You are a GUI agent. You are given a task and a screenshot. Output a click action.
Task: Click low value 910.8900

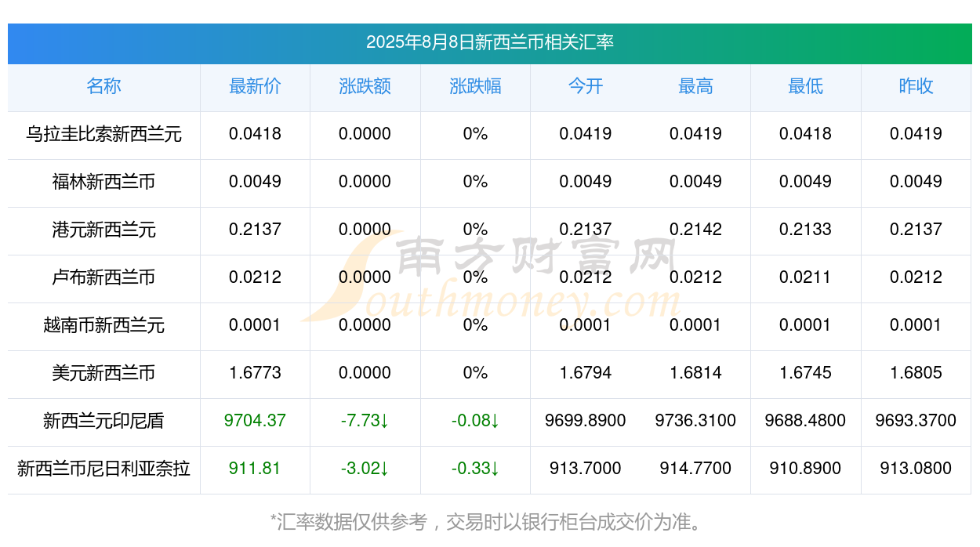tap(806, 469)
